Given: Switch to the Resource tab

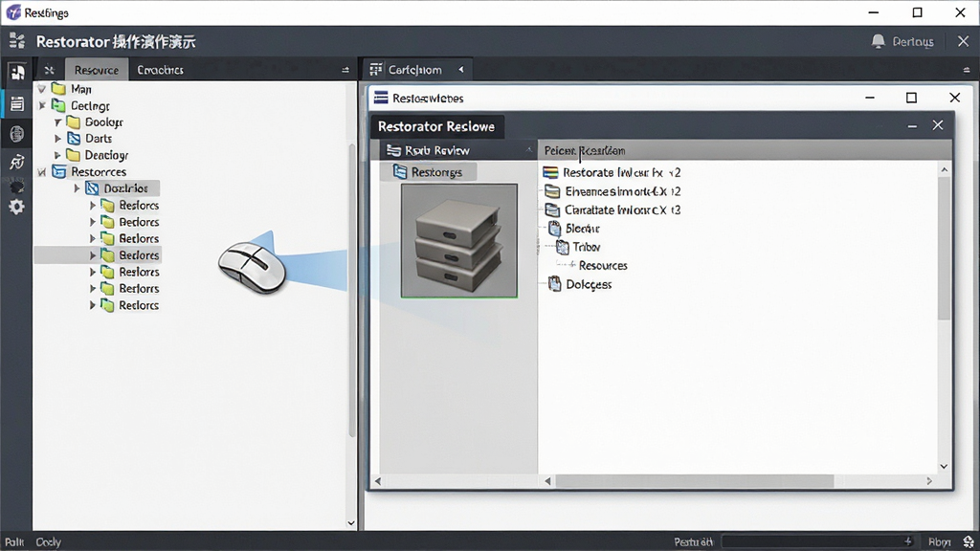Looking at the screenshot, I should tap(97, 70).
